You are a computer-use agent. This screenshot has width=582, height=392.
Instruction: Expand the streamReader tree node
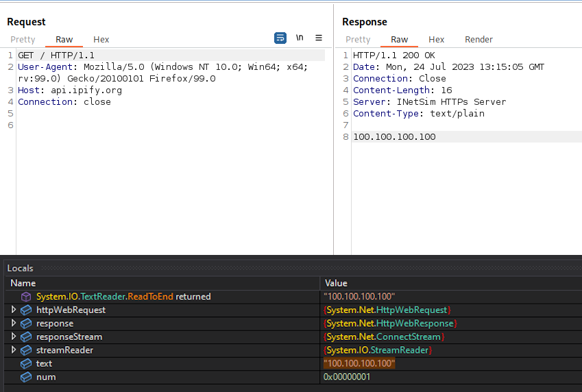click(x=14, y=350)
